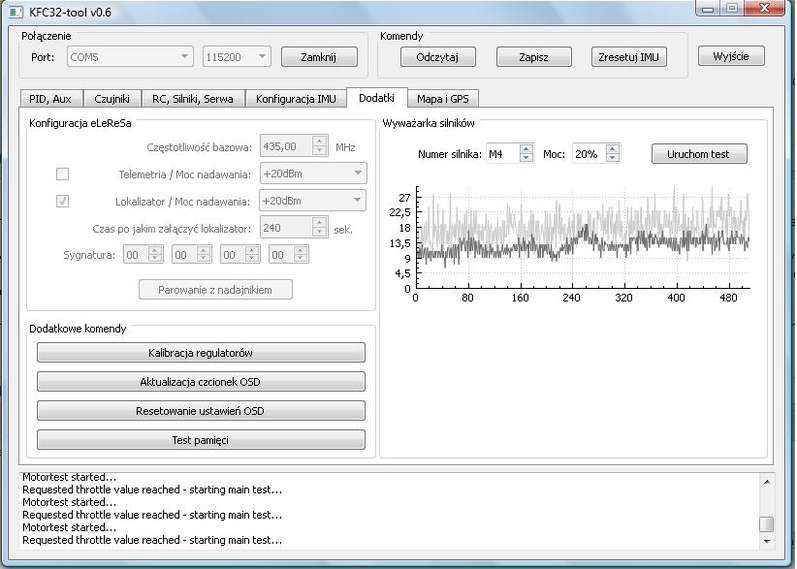Expand the 115200 baud rate dropdown
This screenshot has height=569, width=797.
point(236,57)
